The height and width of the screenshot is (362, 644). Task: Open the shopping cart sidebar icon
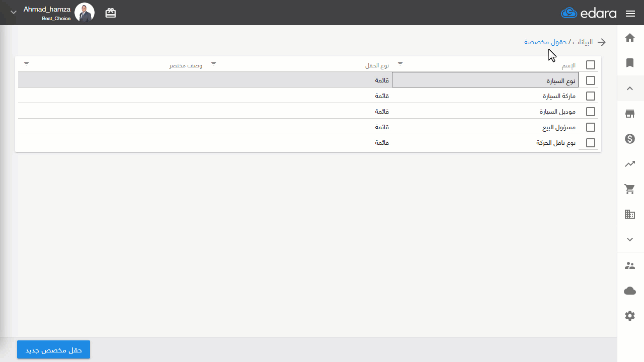630,189
